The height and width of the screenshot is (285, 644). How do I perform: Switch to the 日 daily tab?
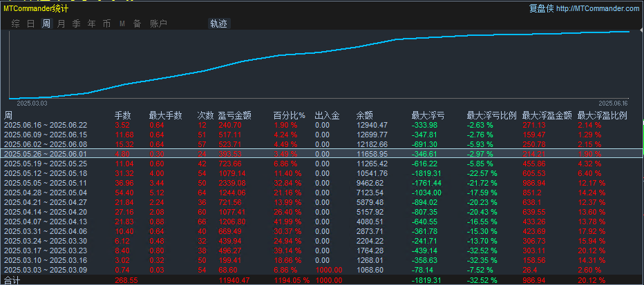[31, 23]
